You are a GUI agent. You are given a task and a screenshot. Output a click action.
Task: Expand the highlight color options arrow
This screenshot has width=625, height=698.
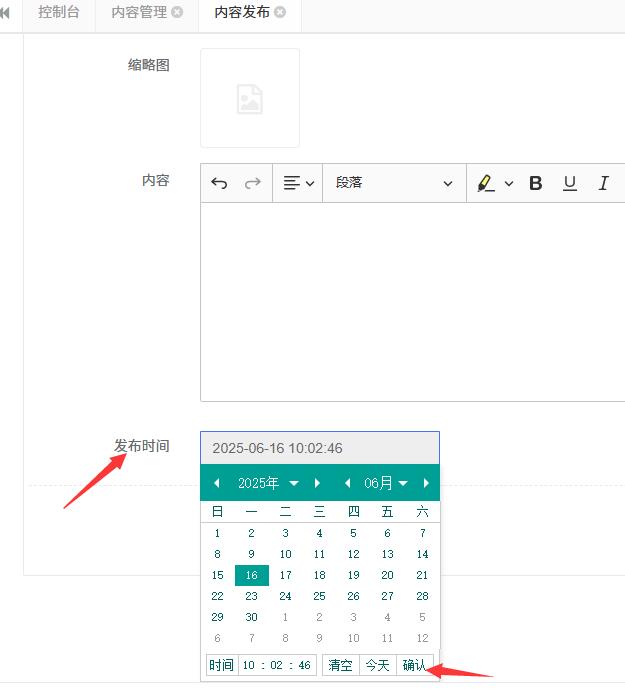508,183
